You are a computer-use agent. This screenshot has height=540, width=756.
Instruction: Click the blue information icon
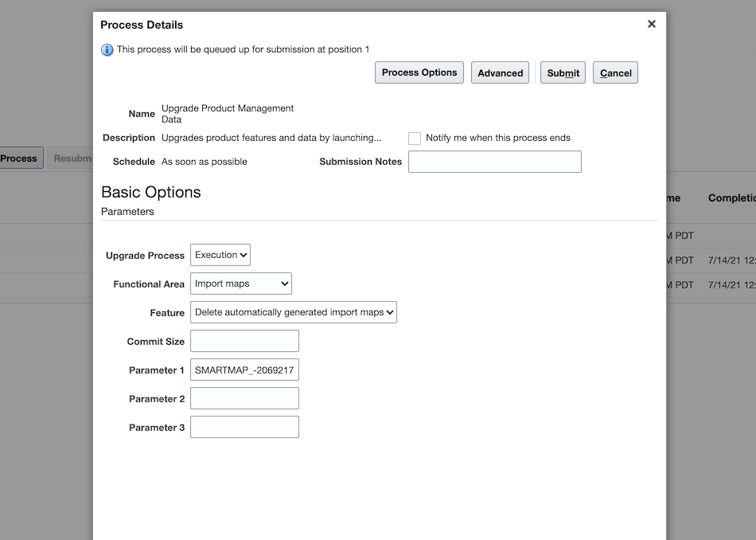tap(107, 49)
